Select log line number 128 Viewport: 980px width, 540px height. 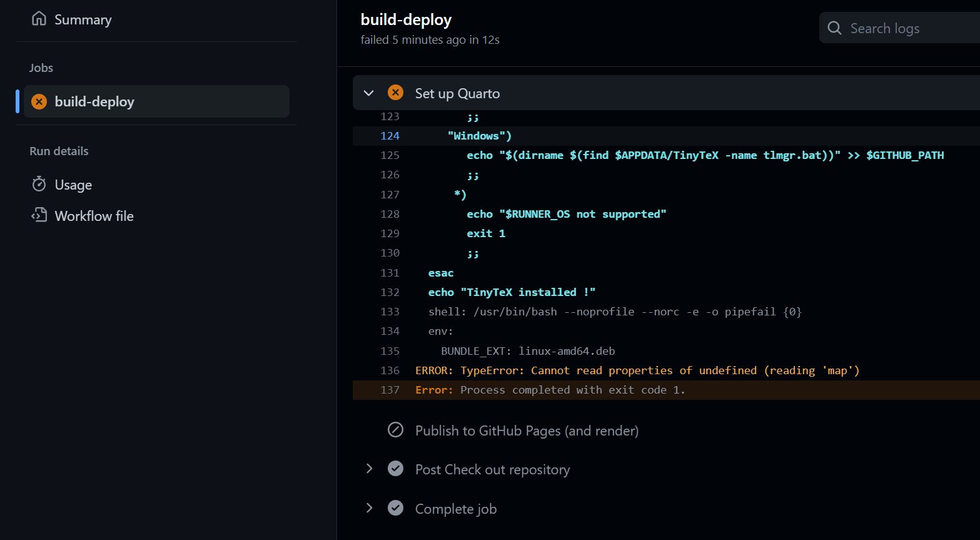pos(390,214)
